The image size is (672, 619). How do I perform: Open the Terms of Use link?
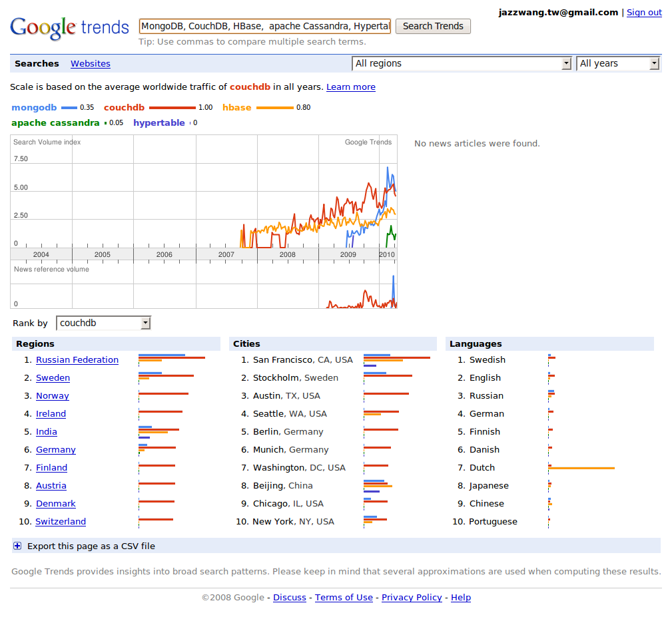coord(344,598)
